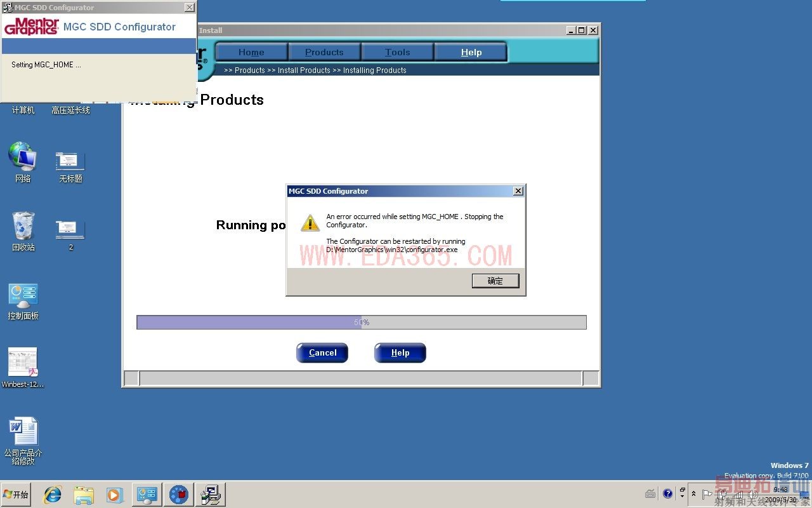Maximize the Install window
812x508 pixels.
point(582,30)
